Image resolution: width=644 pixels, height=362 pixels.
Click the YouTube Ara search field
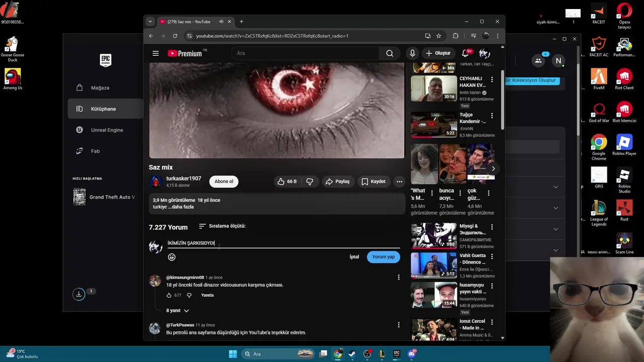click(306, 53)
